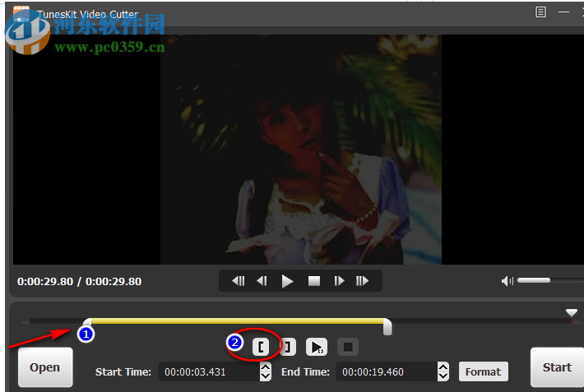Step back one frame
The height and width of the screenshot is (392, 584).
[x=262, y=281]
